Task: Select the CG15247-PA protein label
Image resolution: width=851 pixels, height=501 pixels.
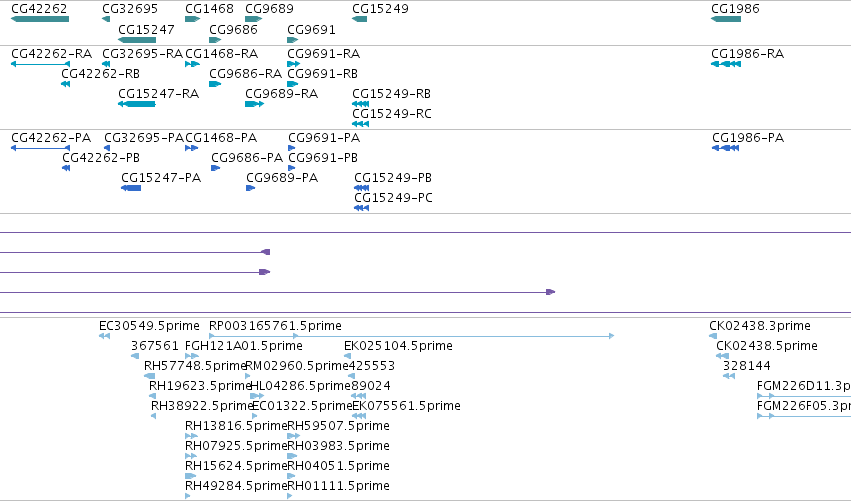Action: click(161, 178)
